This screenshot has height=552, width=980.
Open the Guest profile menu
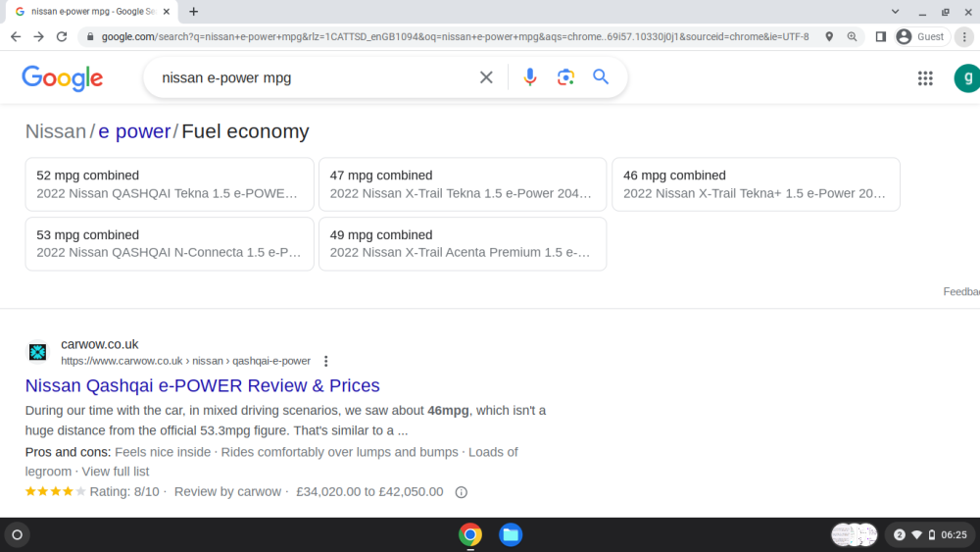click(922, 37)
